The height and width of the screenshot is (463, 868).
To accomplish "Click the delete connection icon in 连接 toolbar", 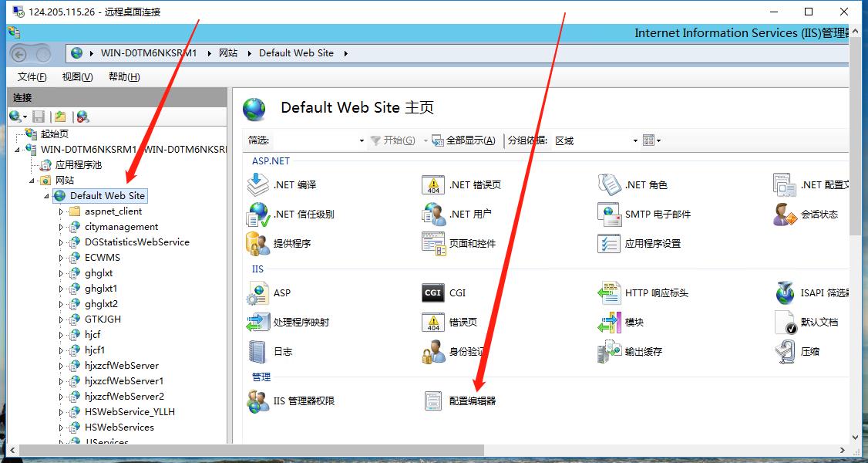I will 82,117.
